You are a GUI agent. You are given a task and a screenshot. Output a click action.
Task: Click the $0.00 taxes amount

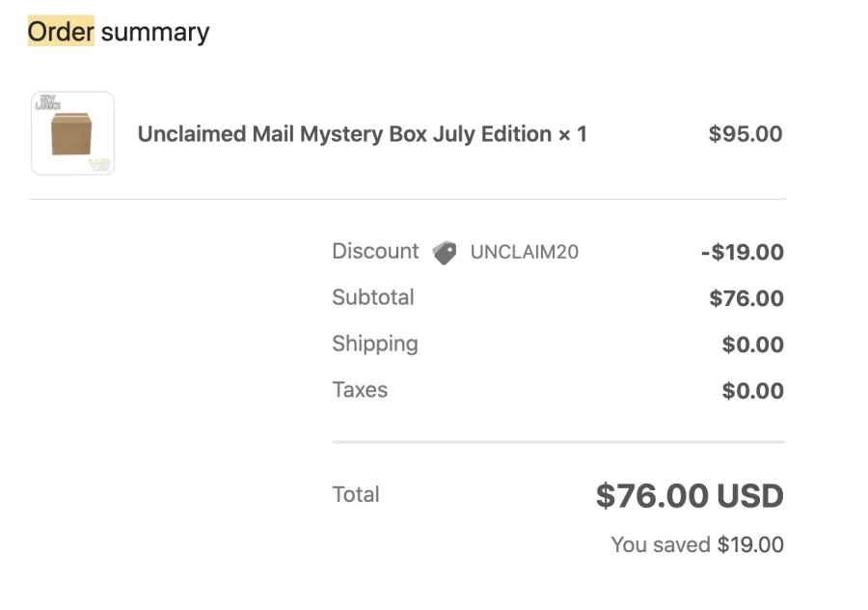(753, 391)
